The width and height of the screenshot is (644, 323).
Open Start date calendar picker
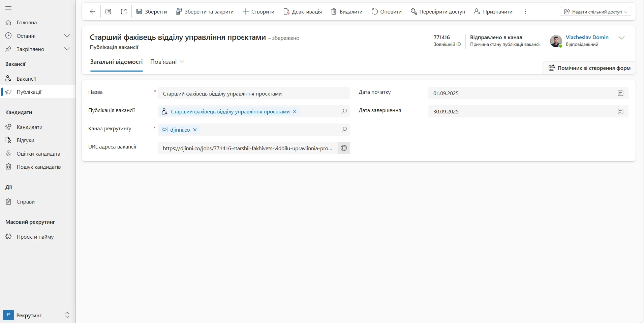pyautogui.click(x=620, y=93)
